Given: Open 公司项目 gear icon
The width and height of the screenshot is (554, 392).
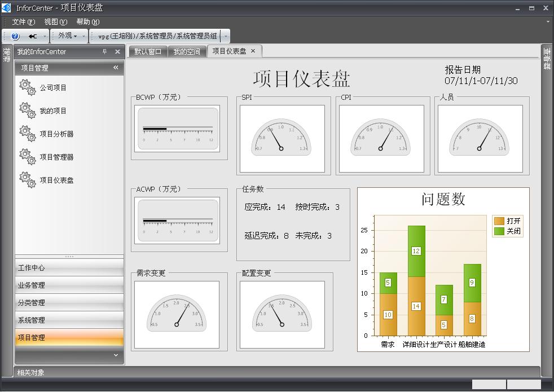Looking at the screenshot, I should tap(28, 87).
